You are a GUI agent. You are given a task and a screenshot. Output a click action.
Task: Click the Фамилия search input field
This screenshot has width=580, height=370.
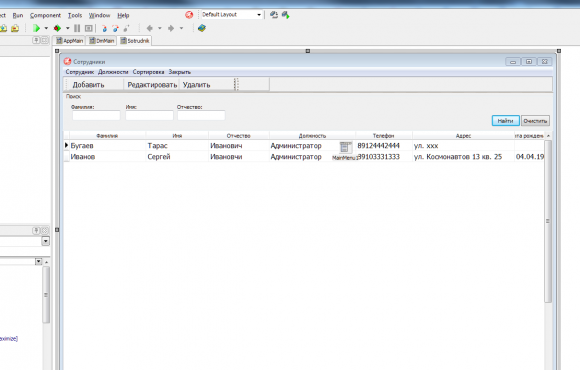coord(96,115)
